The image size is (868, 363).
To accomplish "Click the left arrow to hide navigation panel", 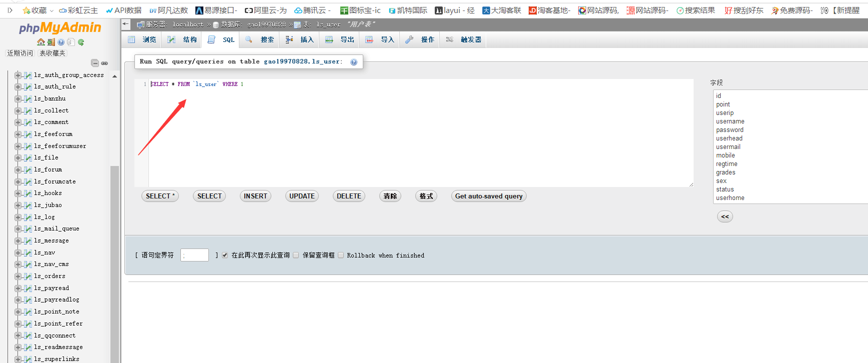I will coord(126,24).
